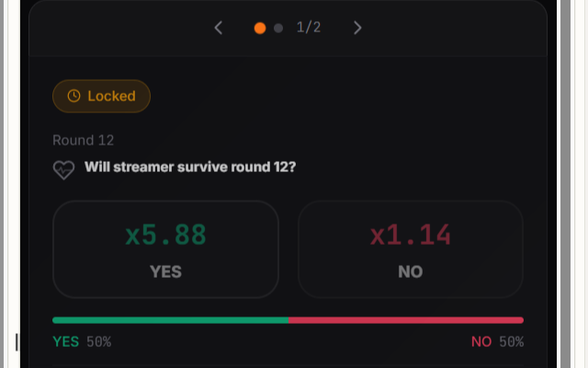Click the x5.88 multiplier value
Screen dimensions: 588x368
(165, 236)
